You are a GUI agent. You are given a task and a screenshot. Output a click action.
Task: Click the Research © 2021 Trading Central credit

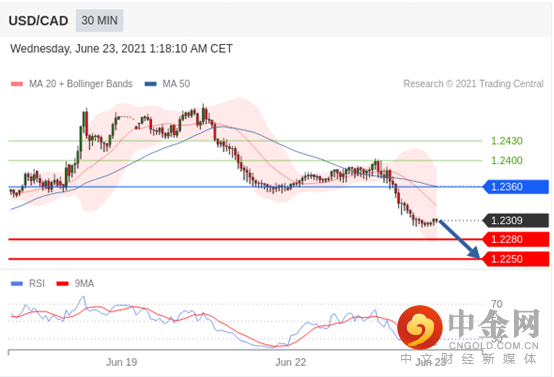coord(473,84)
